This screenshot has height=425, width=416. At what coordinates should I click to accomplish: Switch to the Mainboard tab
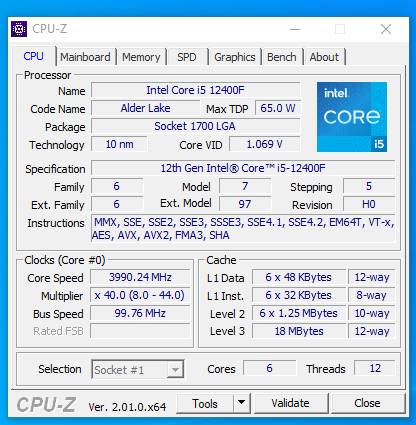point(85,57)
